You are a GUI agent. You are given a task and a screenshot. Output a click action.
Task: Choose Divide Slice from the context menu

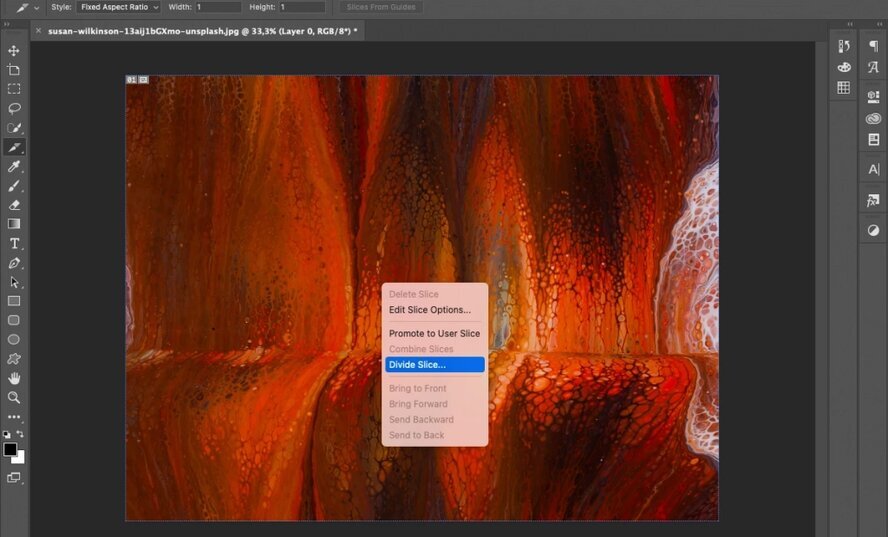[x=434, y=365]
